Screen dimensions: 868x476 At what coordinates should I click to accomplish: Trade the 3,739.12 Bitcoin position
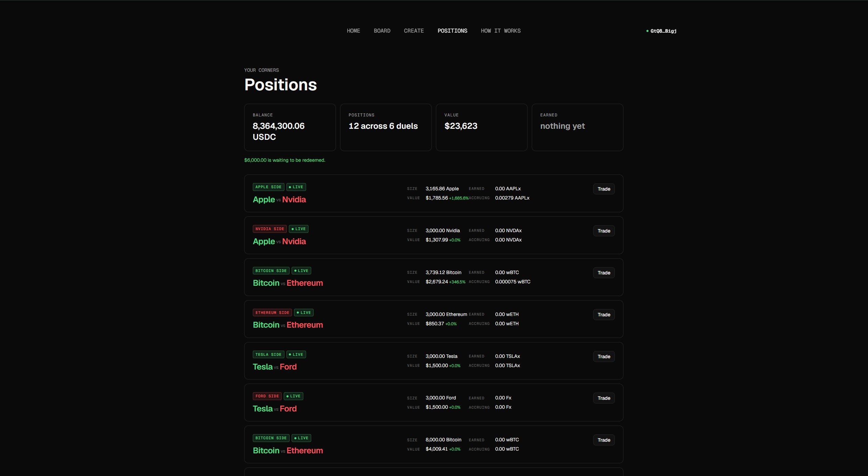[x=604, y=273]
